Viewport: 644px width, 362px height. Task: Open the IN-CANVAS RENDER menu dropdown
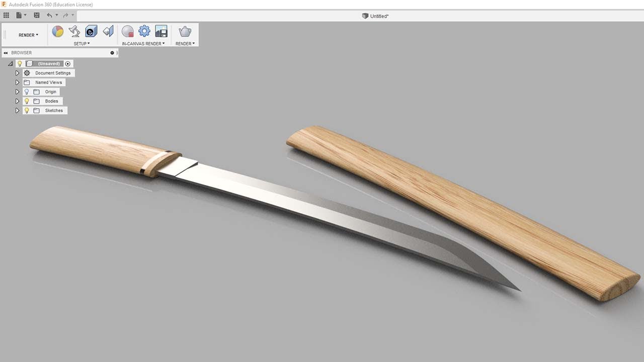(x=143, y=44)
